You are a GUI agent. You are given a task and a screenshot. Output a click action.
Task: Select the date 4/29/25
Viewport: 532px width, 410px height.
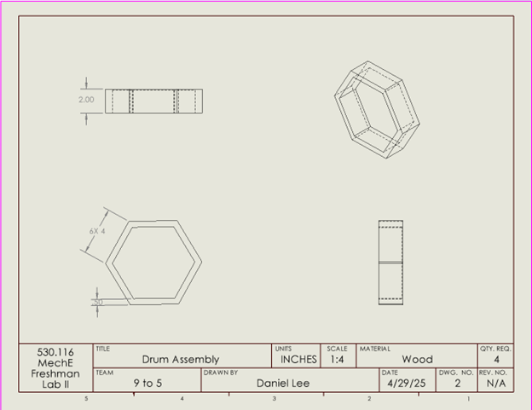click(x=406, y=384)
